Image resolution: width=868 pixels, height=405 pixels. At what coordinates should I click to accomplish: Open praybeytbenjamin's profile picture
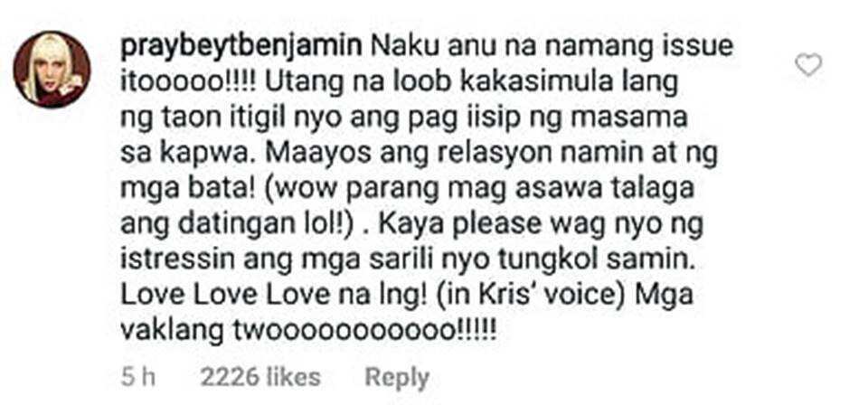tap(52, 70)
